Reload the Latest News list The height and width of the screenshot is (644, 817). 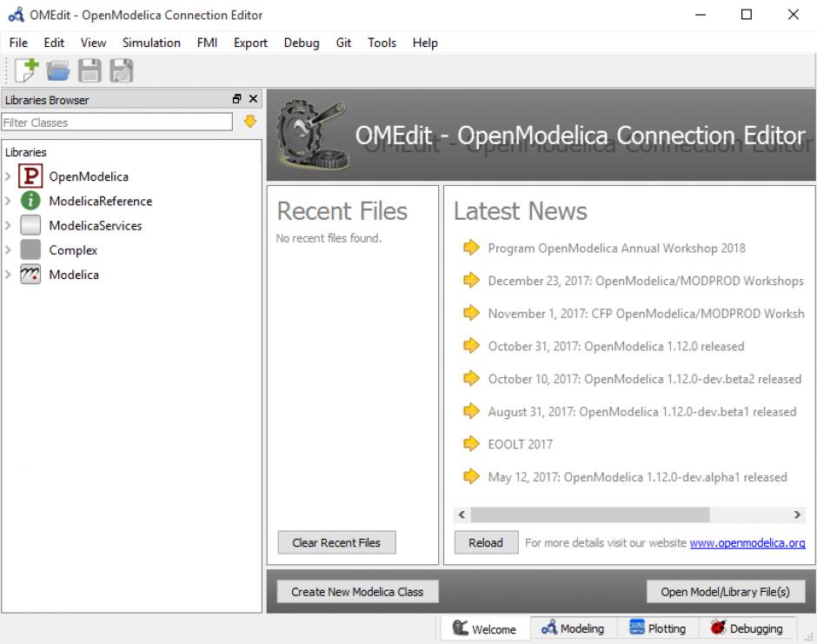pos(486,542)
